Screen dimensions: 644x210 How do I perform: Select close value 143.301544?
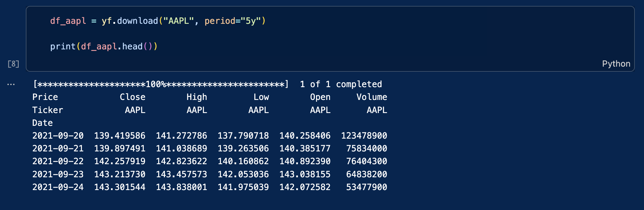click(x=120, y=187)
